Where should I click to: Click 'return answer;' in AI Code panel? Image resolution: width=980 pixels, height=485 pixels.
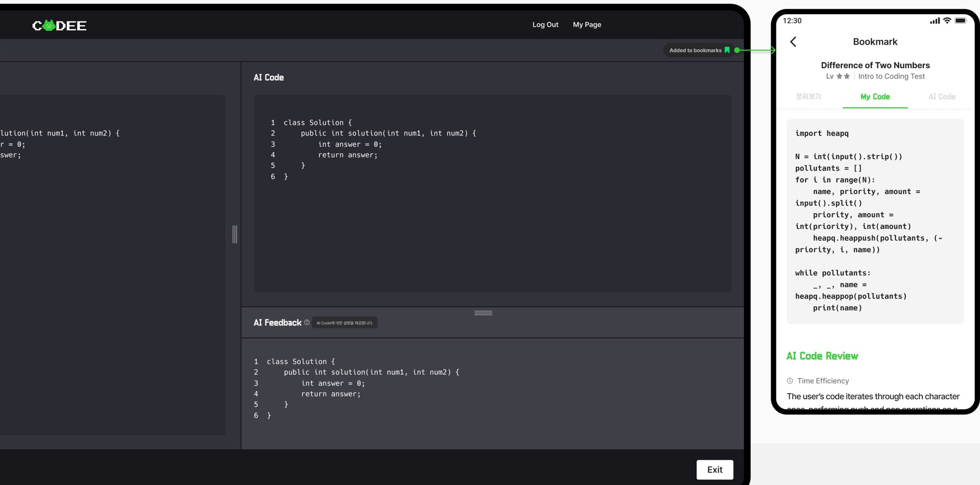[x=348, y=155]
